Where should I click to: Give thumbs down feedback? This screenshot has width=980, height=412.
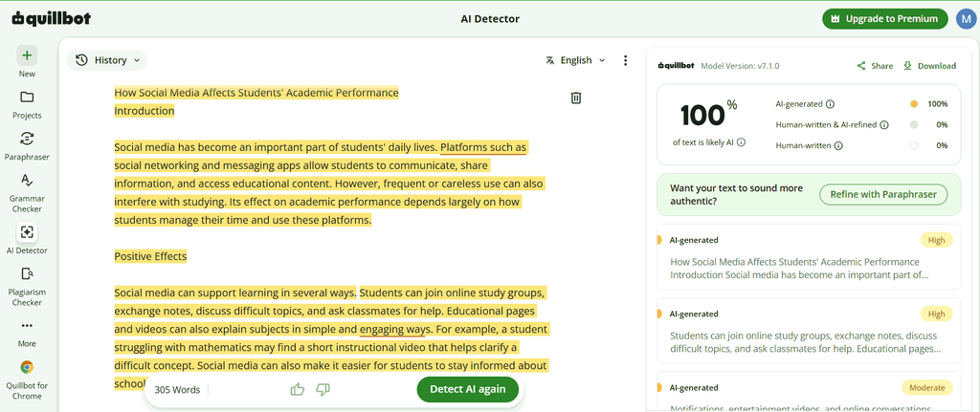pyautogui.click(x=323, y=389)
